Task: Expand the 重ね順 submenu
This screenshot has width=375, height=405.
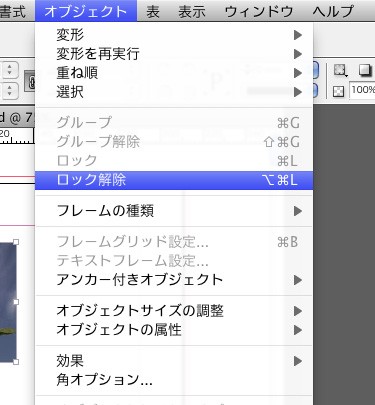Action: pyautogui.click(x=174, y=73)
